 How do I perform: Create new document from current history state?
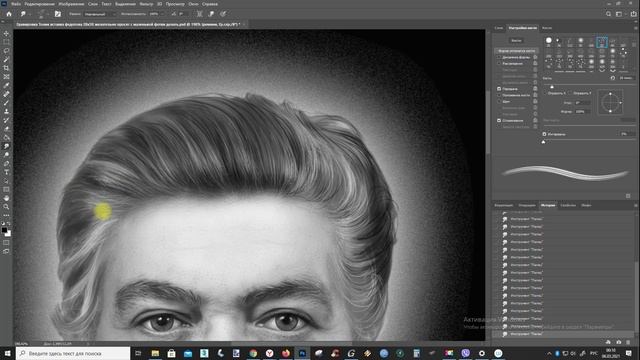click(608, 342)
